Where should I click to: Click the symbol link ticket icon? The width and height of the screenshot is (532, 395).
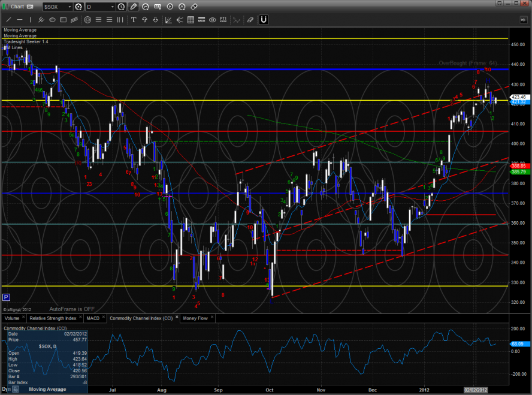[195, 7]
